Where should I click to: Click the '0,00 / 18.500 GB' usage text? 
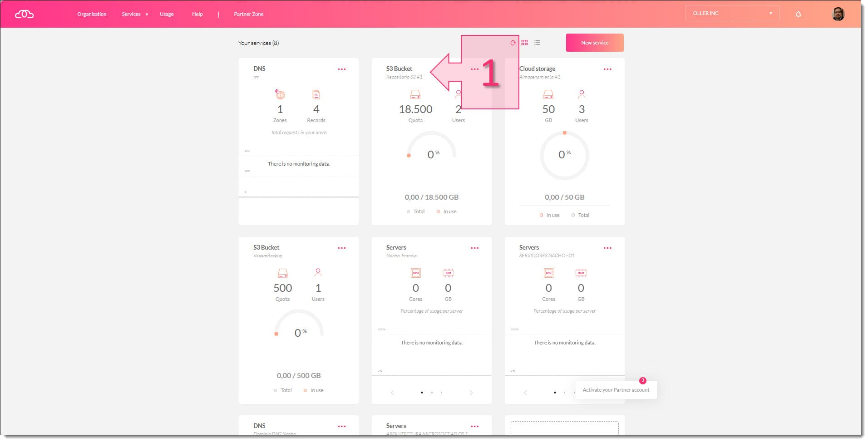click(x=432, y=197)
